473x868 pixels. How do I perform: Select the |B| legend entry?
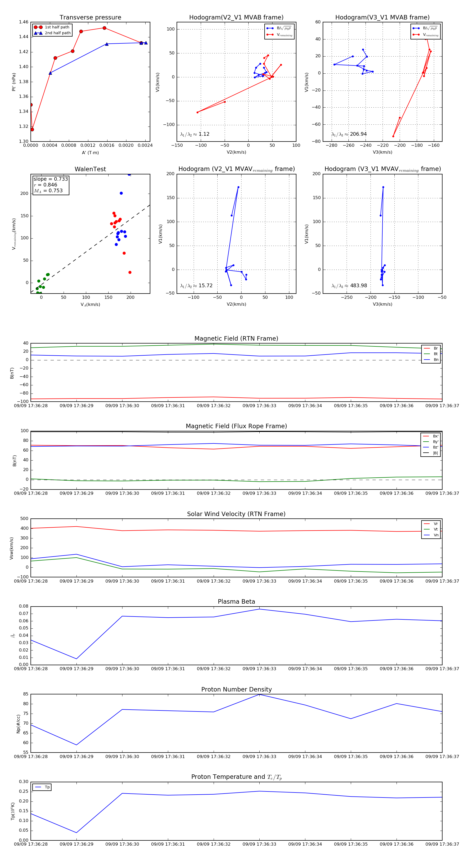(x=431, y=453)
